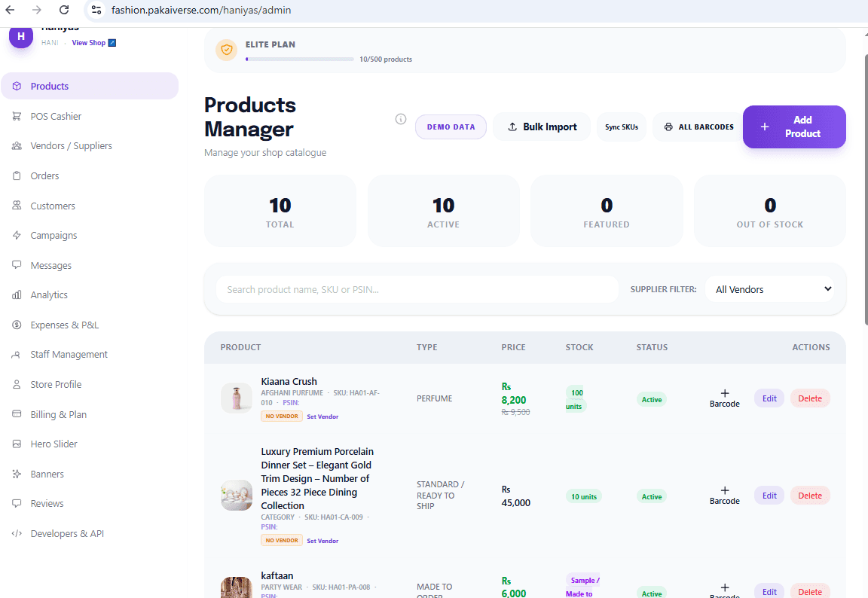Set vendor for Porcelain Dinner Set
The width and height of the screenshot is (868, 598).
(322, 541)
